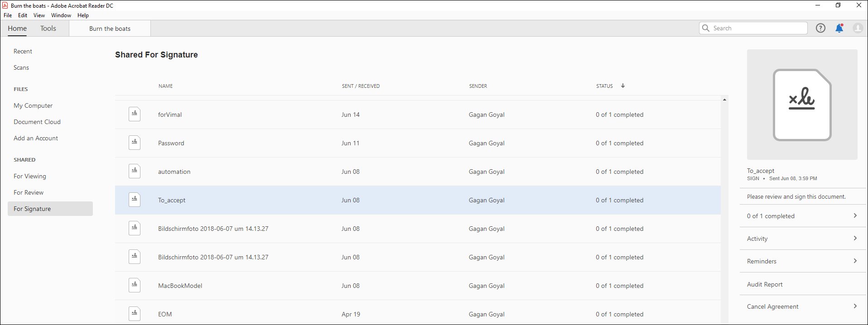The image size is (868, 325).
Task: Sort by the SENDER column header
Action: click(478, 86)
